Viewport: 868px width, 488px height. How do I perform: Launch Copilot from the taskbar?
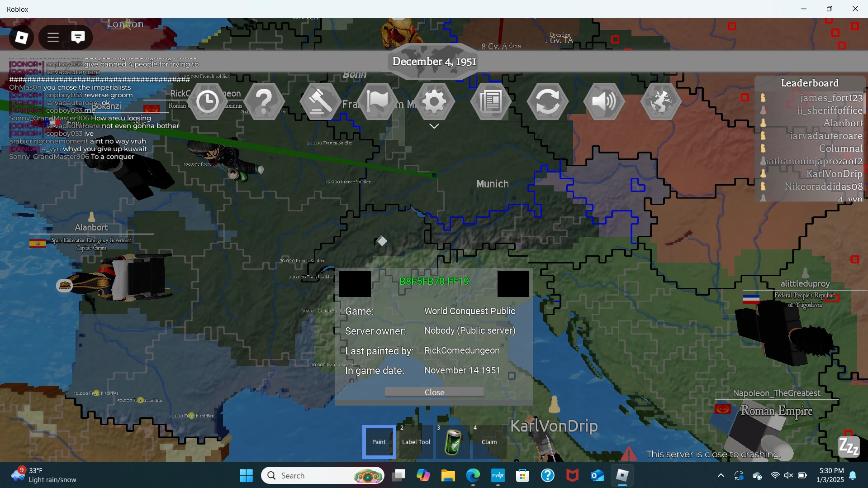(x=423, y=476)
